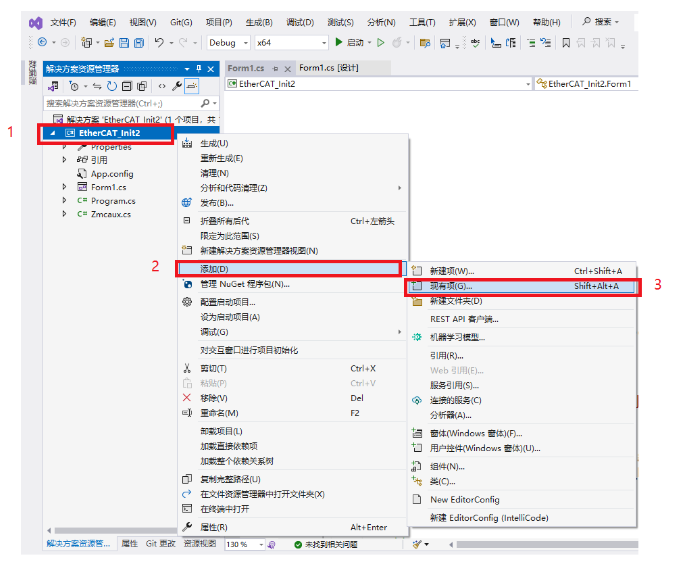Click the pin icon on Solution Explorer panel

tap(198, 68)
